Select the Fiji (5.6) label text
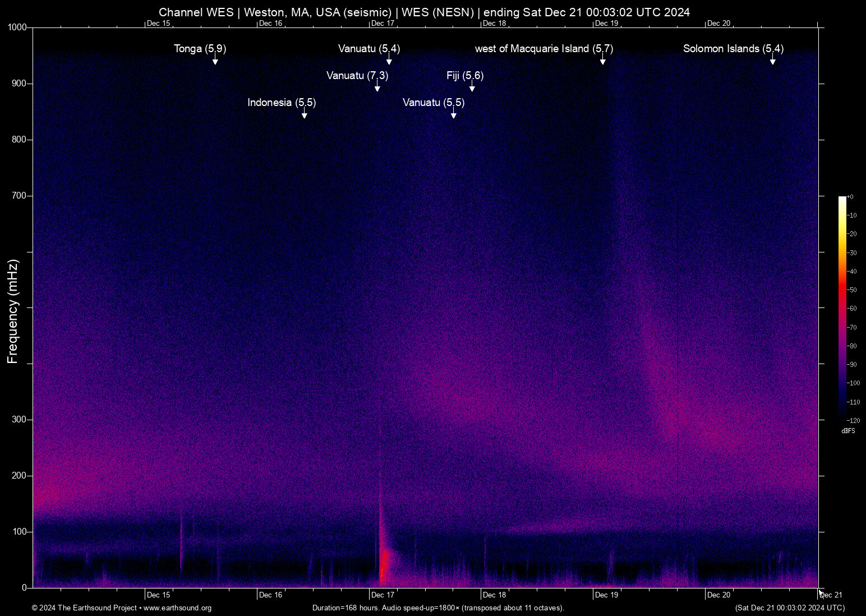This screenshot has width=866, height=616. (464, 76)
